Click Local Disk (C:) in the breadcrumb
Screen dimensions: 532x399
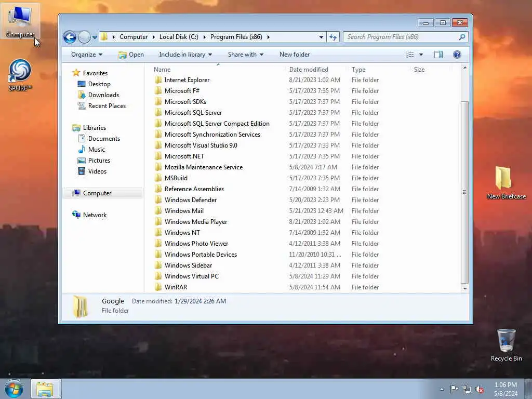point(179,37)
